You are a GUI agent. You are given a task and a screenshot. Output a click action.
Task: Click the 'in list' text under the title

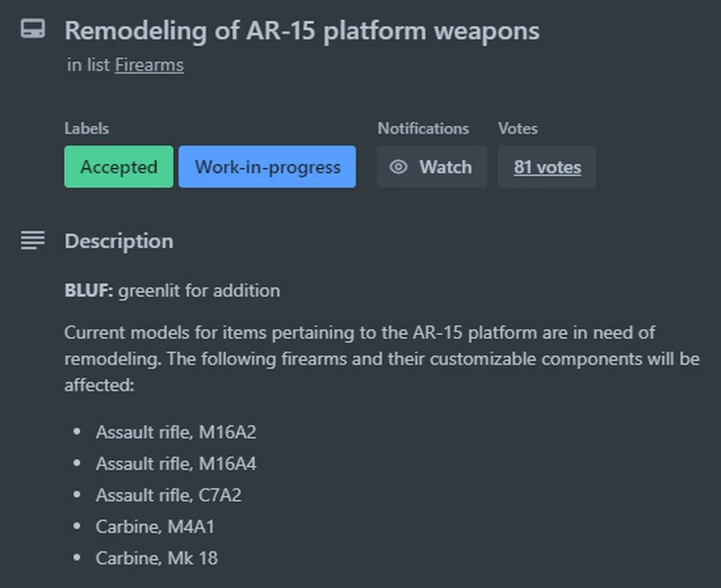[88, 65]
